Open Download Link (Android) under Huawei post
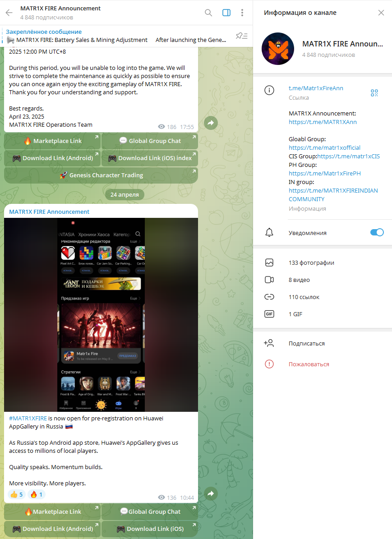This screenshot has width=392, height=539. (x=52, y=529)
